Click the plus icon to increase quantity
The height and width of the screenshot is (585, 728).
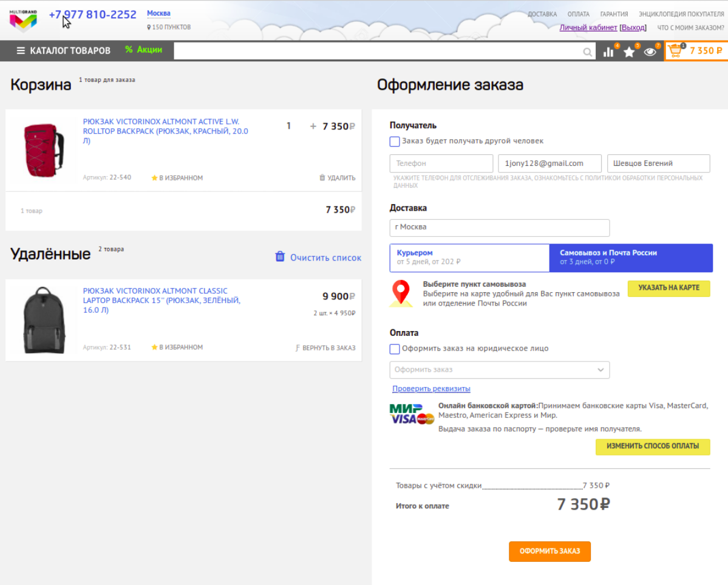click(313, 126)
